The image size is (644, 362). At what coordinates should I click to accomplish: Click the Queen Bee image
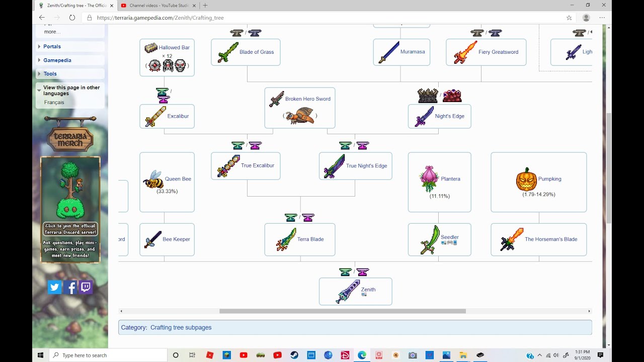pos(153,179)
